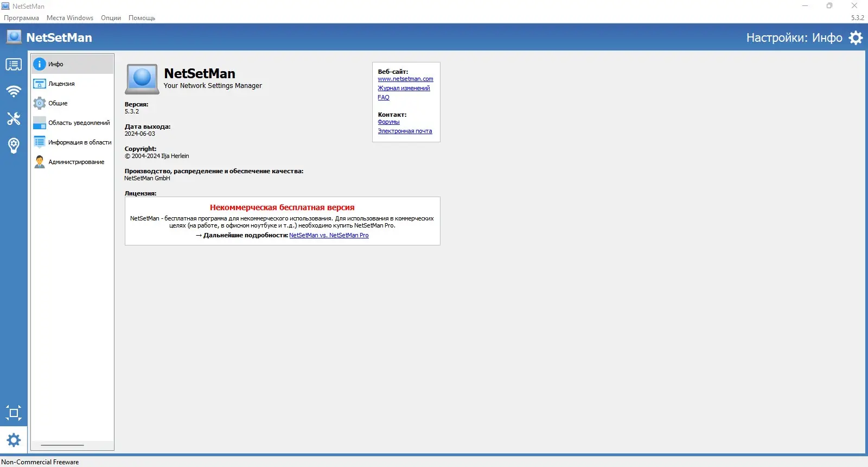Click the large NetSetMan monitor logo

tap(142, 79)
